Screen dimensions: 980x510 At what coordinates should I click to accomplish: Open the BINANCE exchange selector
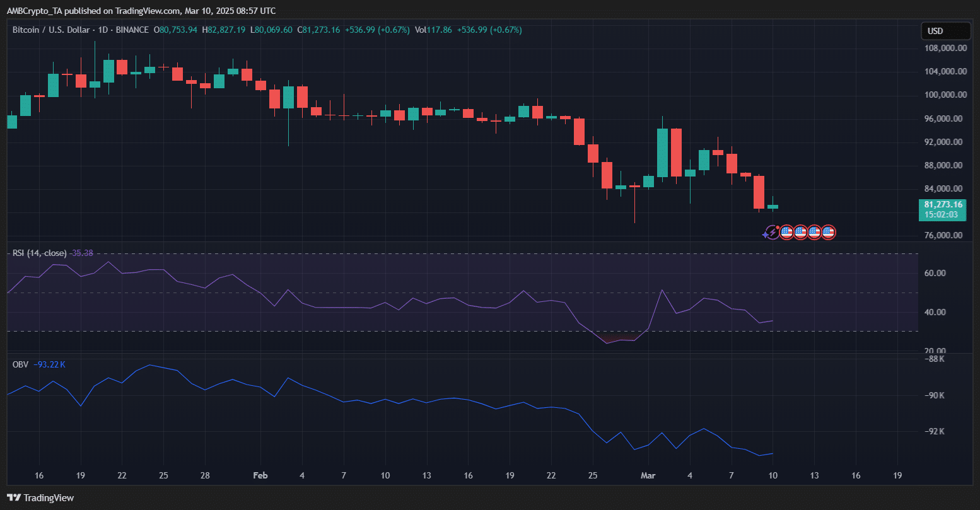click(131, 30)
